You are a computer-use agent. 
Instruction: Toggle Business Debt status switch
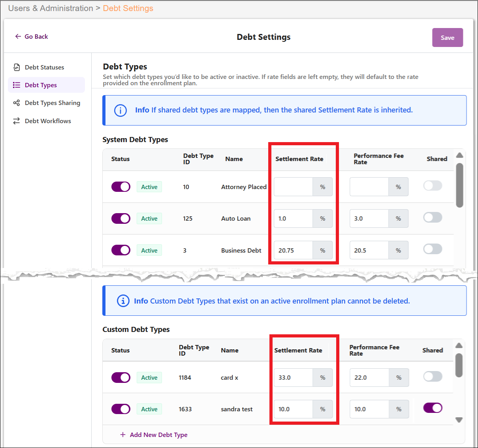click(x=121, y=250)
